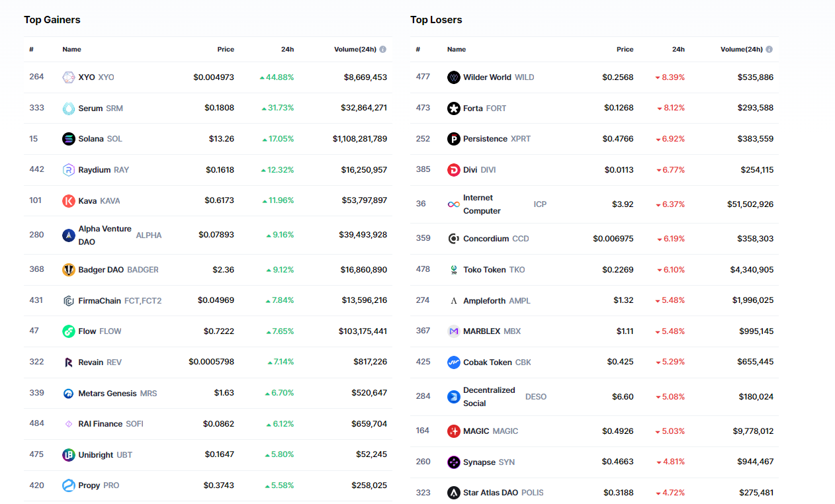Open the Raydium RAY coin link
This screenshot has height=504, width=835.
tap(95, 170)
